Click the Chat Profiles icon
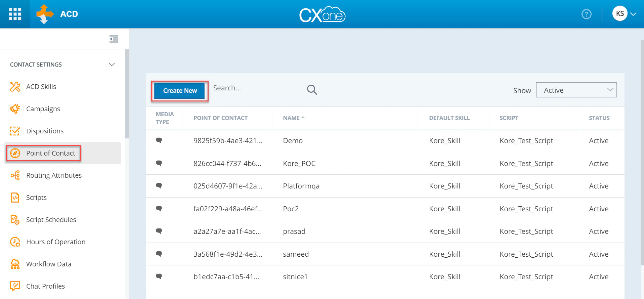 coord(15,286)
